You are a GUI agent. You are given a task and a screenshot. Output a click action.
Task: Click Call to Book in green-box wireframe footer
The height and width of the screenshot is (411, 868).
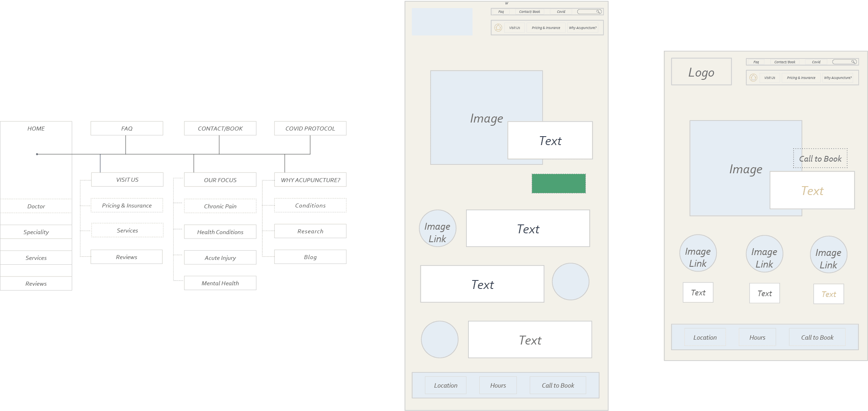pyautogui.click(x=558, y=385)
